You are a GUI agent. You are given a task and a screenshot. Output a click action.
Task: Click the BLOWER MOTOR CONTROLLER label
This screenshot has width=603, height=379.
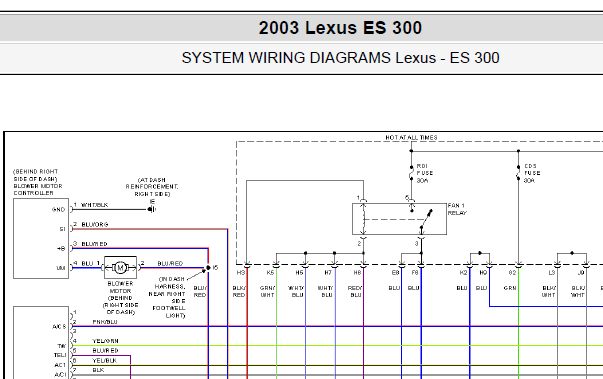tap(38, 190)
